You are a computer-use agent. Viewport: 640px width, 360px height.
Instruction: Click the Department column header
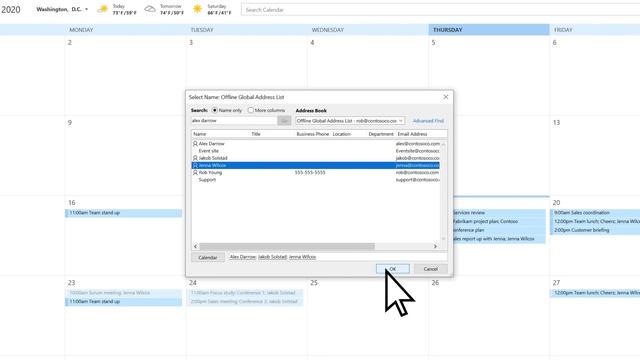pos(381,134)
